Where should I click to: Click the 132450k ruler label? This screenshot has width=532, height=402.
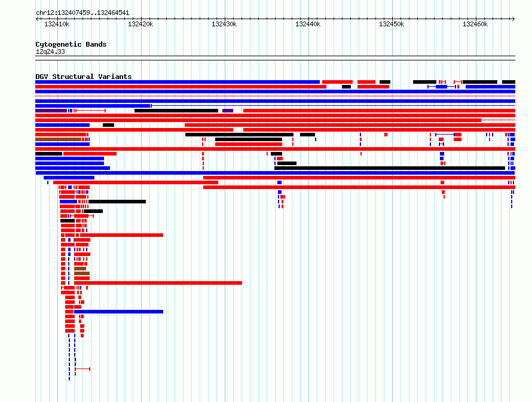coord(392,24)
